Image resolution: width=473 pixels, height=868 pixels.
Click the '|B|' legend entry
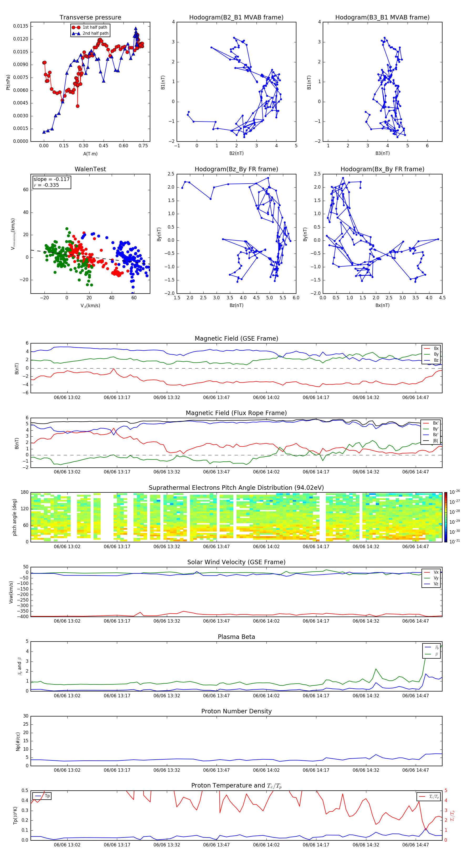431,441
